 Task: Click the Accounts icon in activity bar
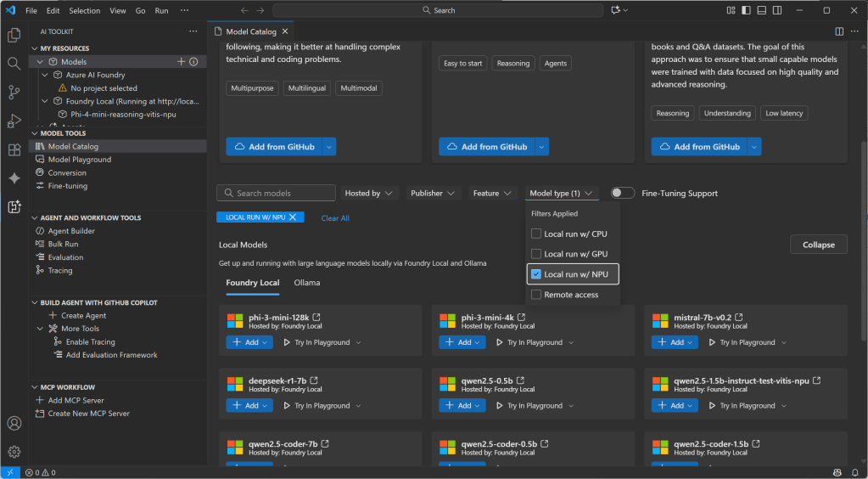14,423
